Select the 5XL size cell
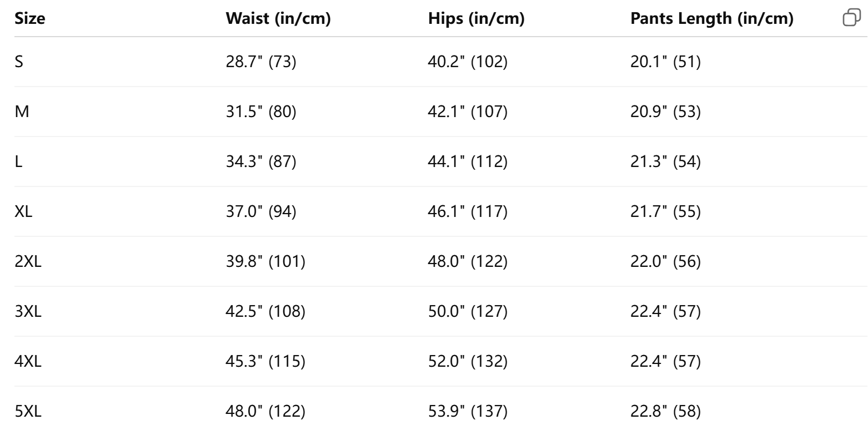Screen dimensions: 868x440 point(28,411)
